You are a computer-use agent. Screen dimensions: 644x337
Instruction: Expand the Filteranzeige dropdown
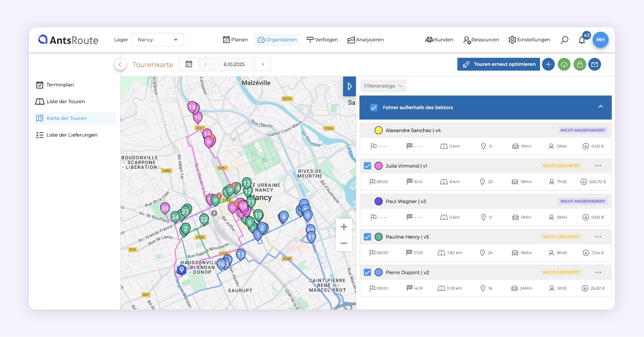(383, 86)
